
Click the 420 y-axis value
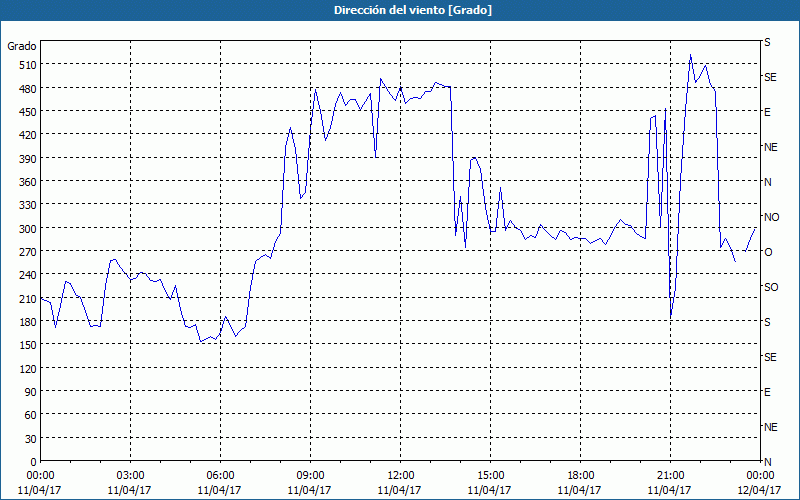coord(28,135)
